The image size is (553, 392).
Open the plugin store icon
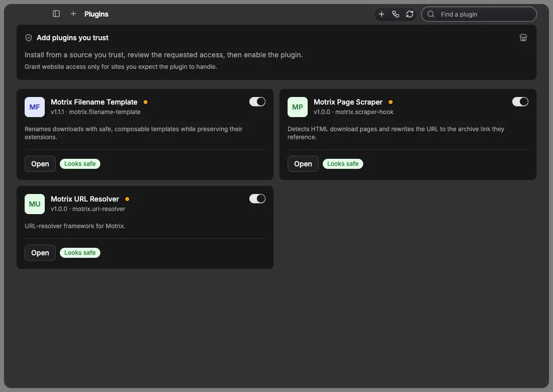(523, 38)
